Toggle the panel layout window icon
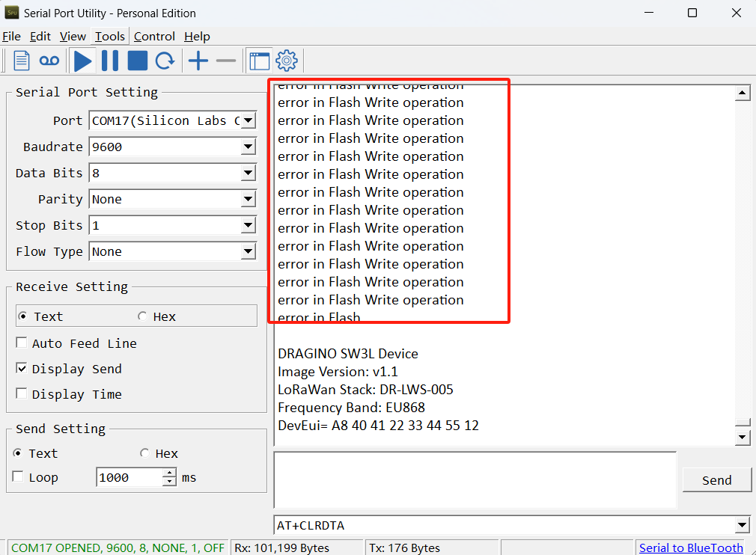The height and width of the screenshot is (555, 756). [260, 61]
